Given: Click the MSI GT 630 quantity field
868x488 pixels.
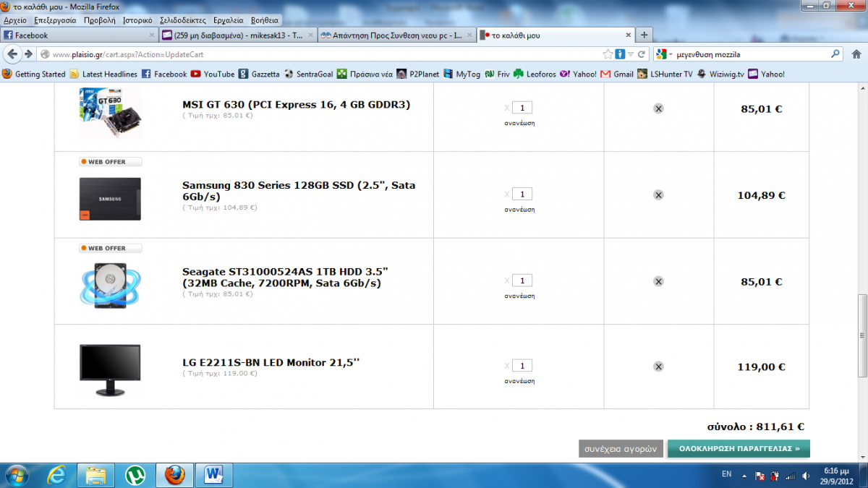Looking at the screenshot, I should (522, 108).
